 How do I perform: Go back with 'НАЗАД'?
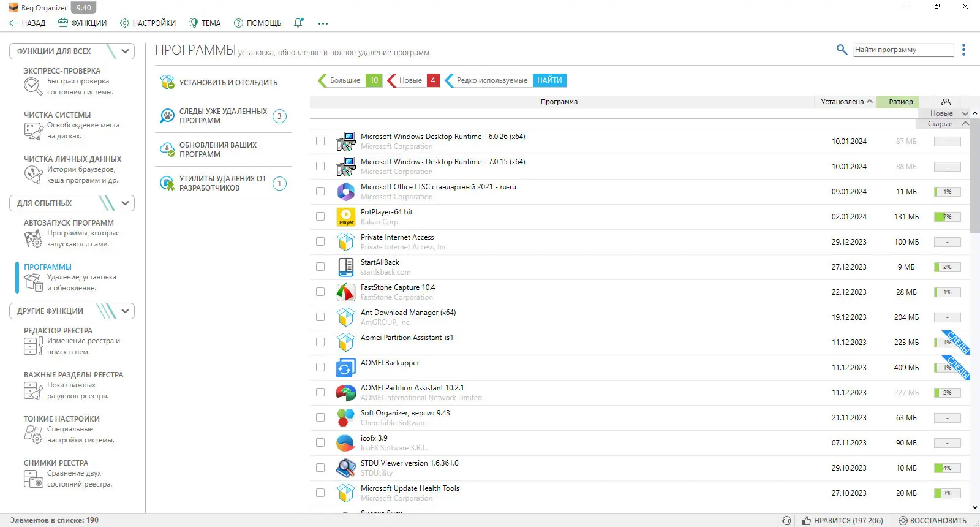tap(28, 23)
